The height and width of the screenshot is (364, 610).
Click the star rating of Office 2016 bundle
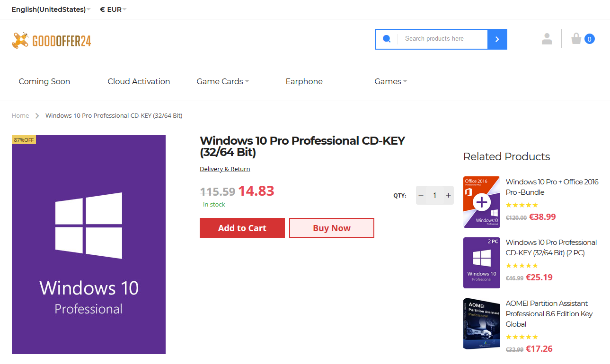[x=522, y=205]
